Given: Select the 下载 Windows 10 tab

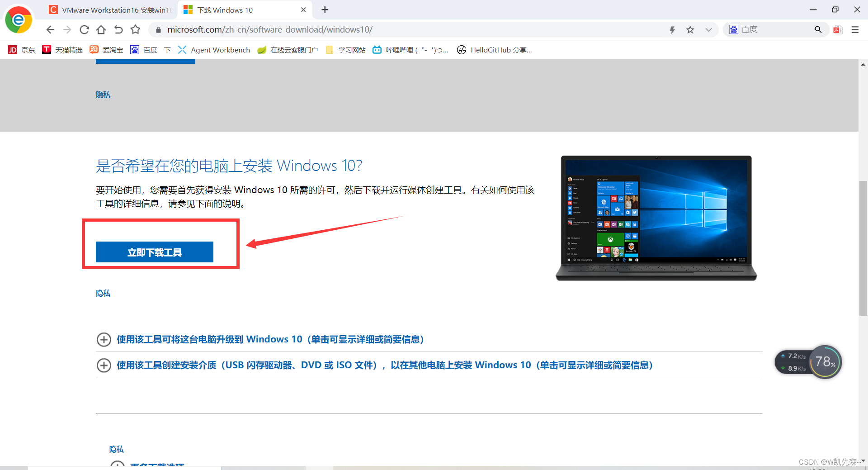Looking at the screenshot, I should coord(244,10).
